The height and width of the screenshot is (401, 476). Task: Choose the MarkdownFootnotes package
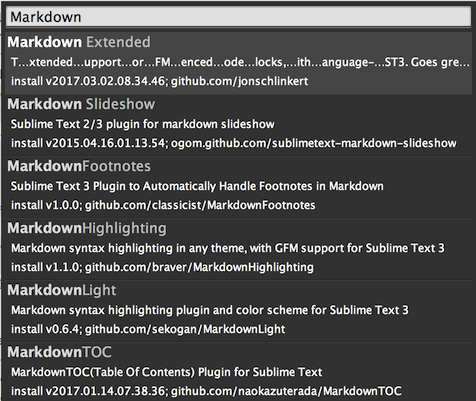pos(239,186)
